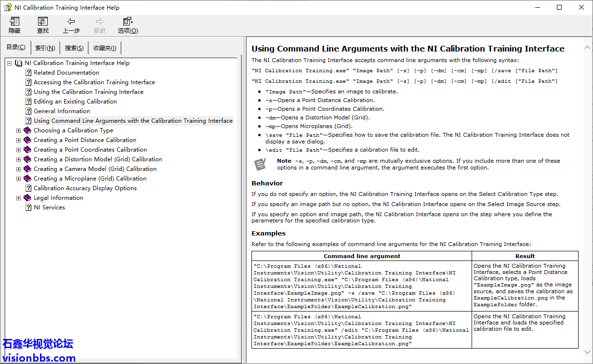Expand Creating a Microplane (Grid) Calibration node

19,179
